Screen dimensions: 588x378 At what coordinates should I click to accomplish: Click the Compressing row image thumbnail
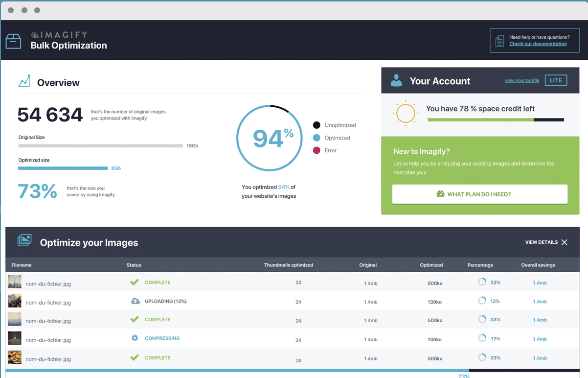point(15,338)
